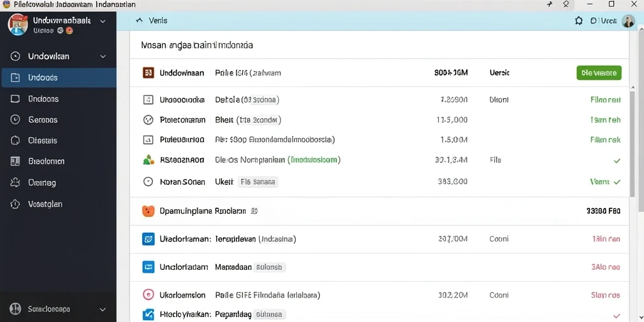This screenshot has width=644, height=322.
Task: Click the Fis sanana tag in Notan SOnen row
Action: [258, 182]
